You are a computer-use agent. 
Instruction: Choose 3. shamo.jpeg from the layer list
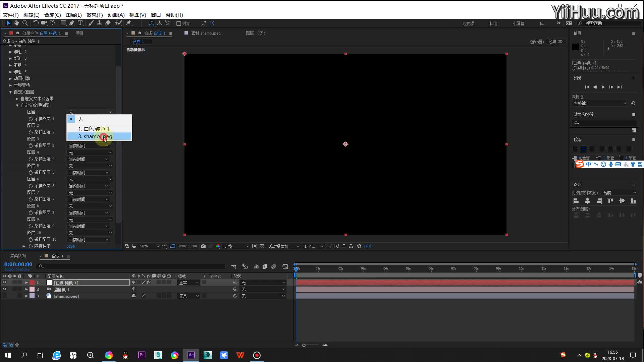tap(99, 136)
